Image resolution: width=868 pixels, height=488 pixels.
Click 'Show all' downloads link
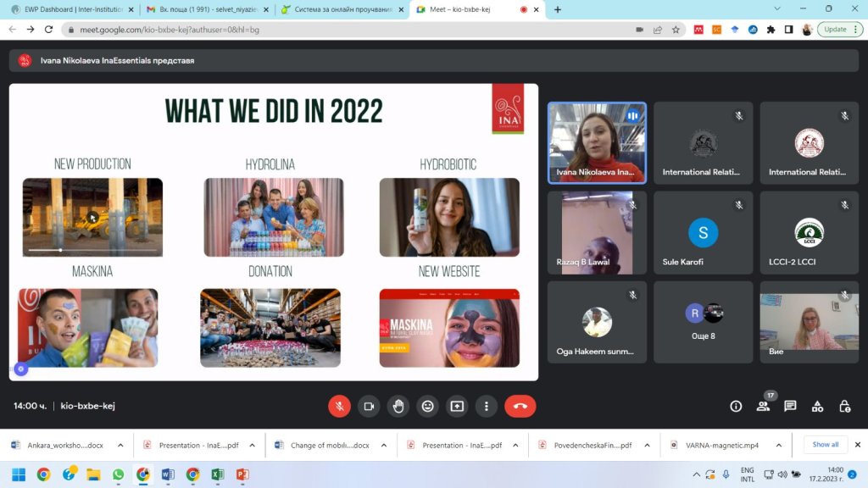[825, 444]
